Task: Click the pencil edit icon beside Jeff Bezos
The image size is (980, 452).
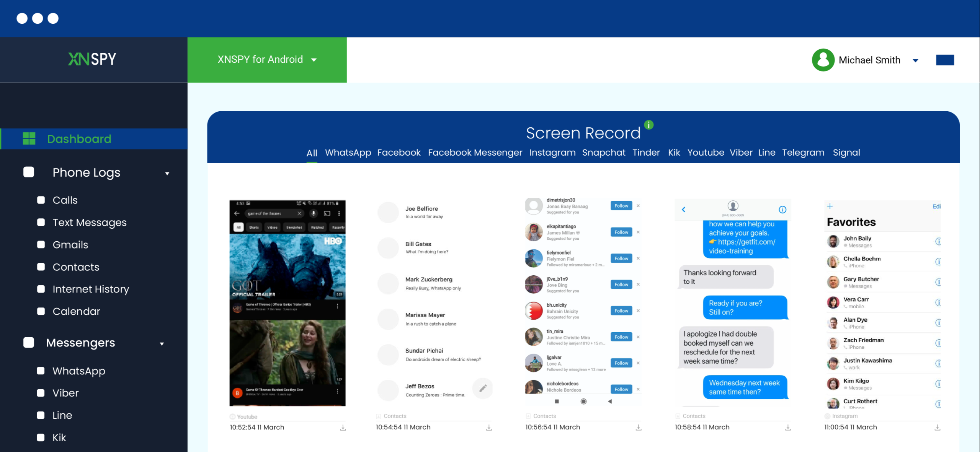Action: click(483, 389)
